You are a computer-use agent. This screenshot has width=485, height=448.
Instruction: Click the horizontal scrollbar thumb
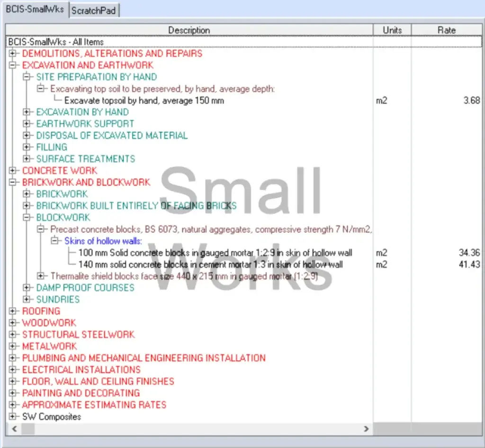pyautogui.click(x=28, y=429)
